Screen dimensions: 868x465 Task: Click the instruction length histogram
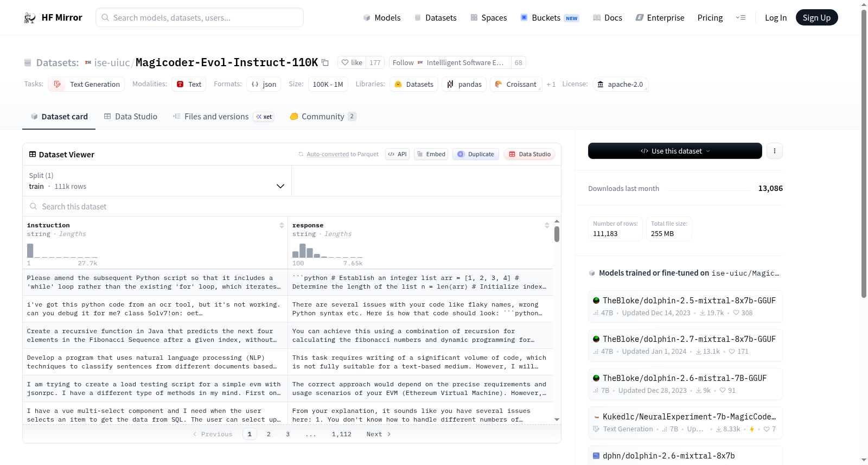click(x=62, y=251)
